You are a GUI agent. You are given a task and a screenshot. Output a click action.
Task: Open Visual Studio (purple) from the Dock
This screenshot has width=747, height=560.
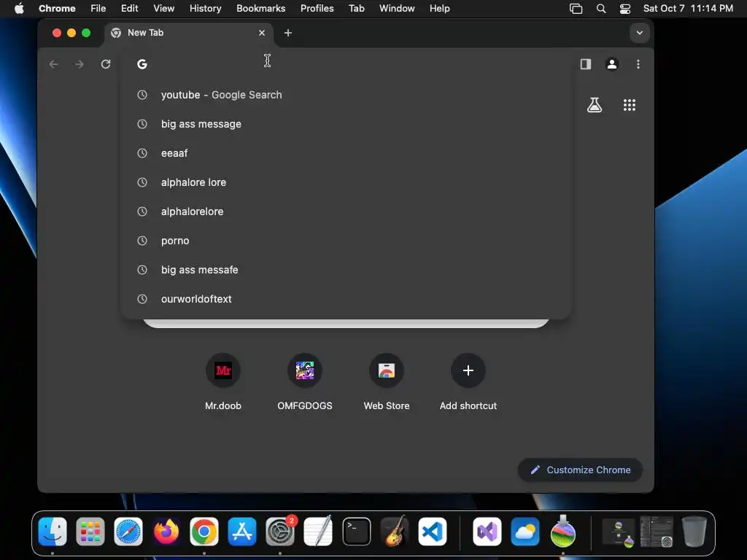[487, 532]
